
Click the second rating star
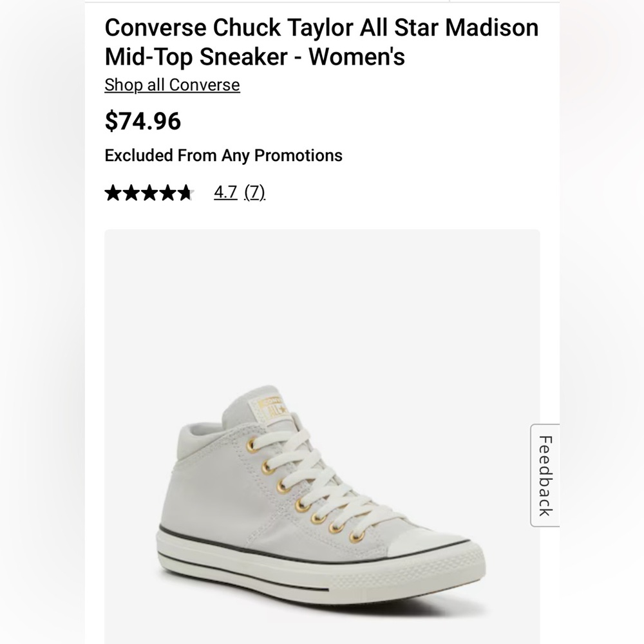click(131, 192)
